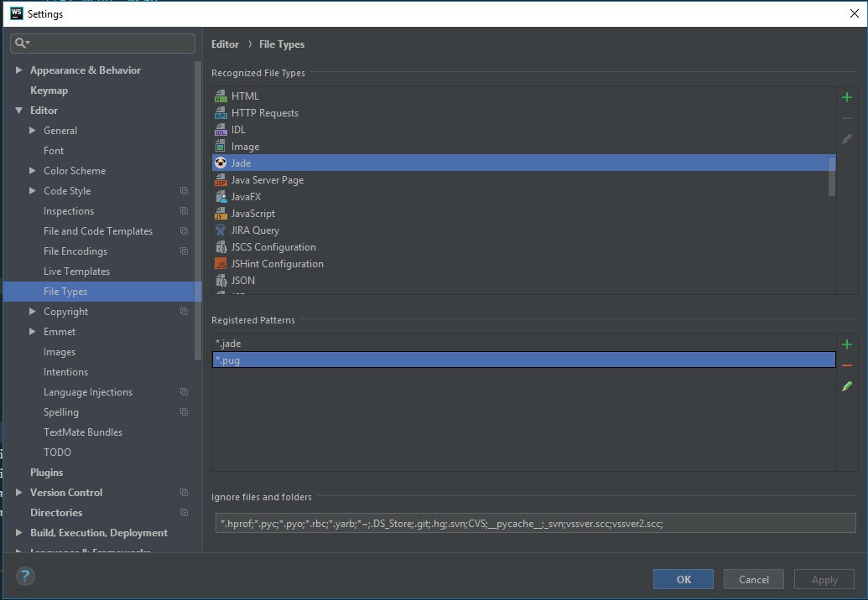
Task: Remove the selected *.pug pattern
Action: click(846, 365)
